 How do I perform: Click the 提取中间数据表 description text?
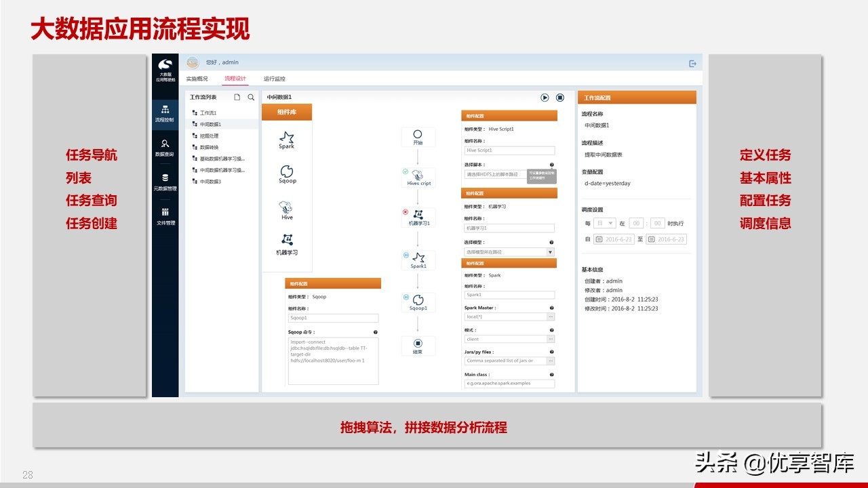604,155
